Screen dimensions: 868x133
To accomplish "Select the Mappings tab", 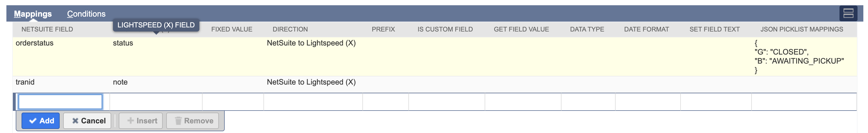I will 33,14.
